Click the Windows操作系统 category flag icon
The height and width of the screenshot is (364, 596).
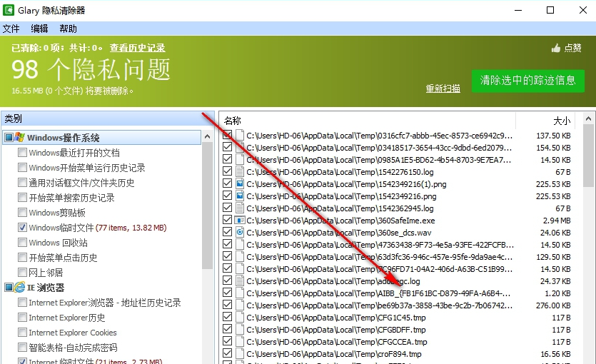[19, 137]
